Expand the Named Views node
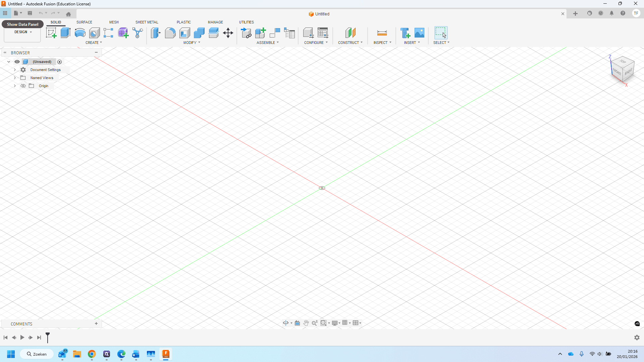This screenshot has width=644, height=362. pyautogui.click(x=15, y=78)
